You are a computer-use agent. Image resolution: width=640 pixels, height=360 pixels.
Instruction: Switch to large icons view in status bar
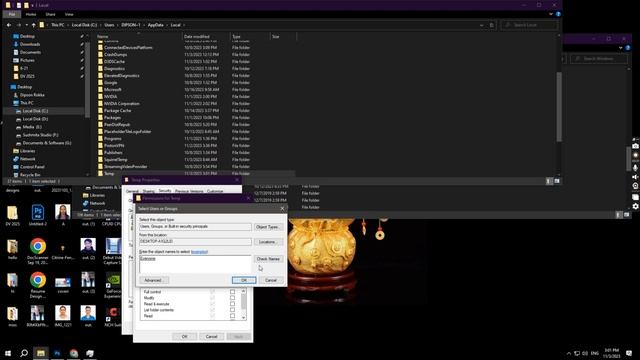point(557,181)
